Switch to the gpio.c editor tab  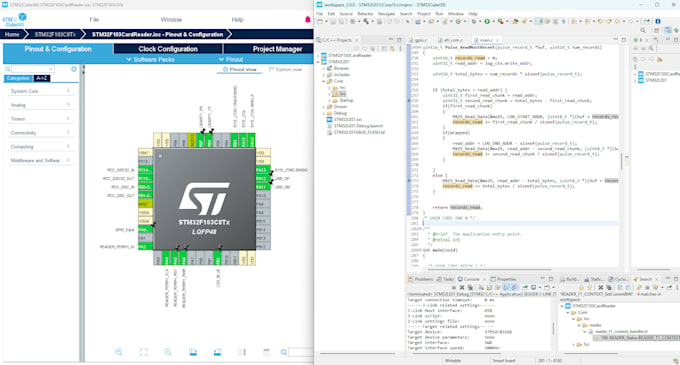point(420,40)
